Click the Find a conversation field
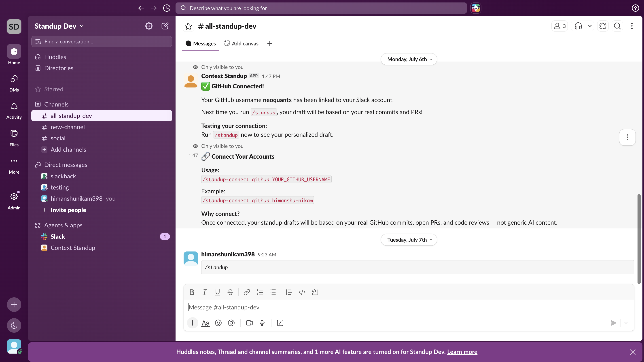The height and width of the screenshot is (362, 644). pyautogui.click(x=102, y=42)
